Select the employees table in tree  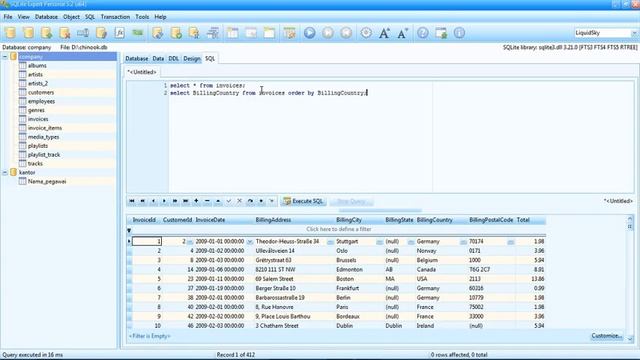tap(41, 101)
